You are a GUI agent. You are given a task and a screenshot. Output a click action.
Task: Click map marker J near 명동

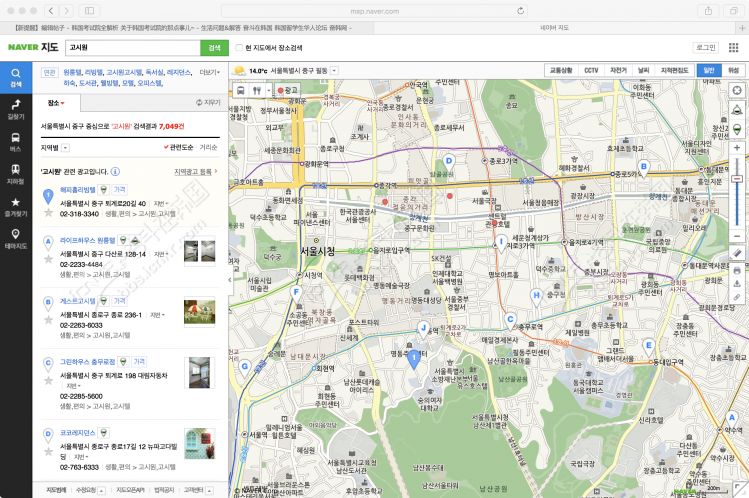click(423, 328)
